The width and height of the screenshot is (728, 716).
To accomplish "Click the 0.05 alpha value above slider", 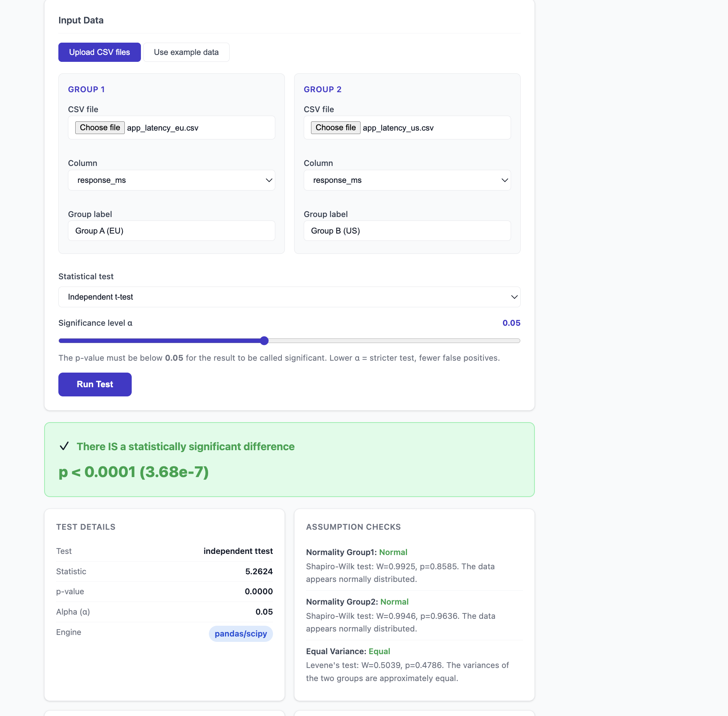I will (511, 323).
